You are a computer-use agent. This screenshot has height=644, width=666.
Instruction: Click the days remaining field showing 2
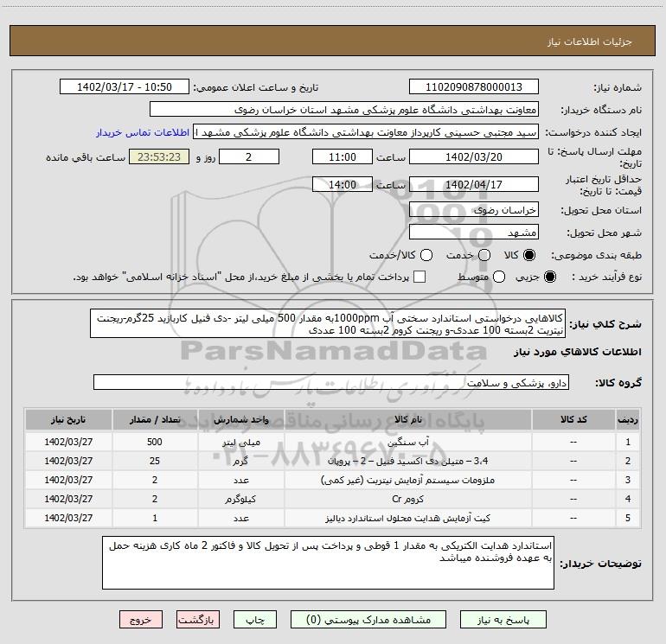pos(249,156)
